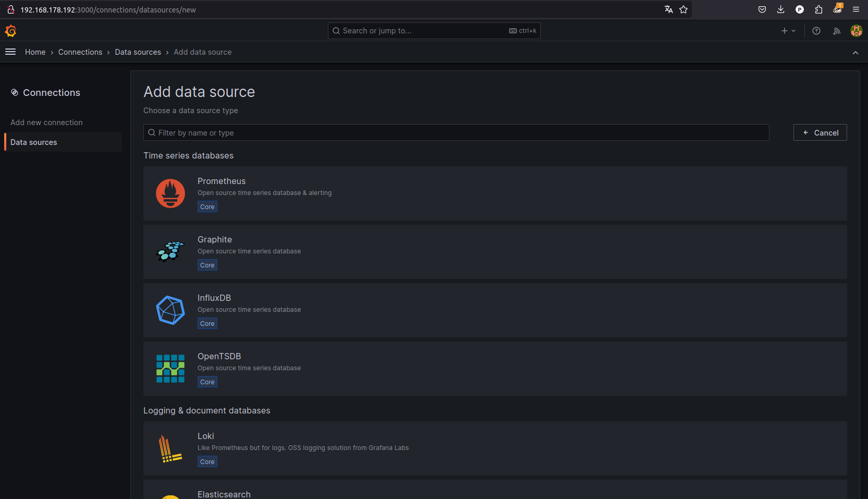
Task: Click the Grafana logo icon
Action: click(x=10, y=31)
